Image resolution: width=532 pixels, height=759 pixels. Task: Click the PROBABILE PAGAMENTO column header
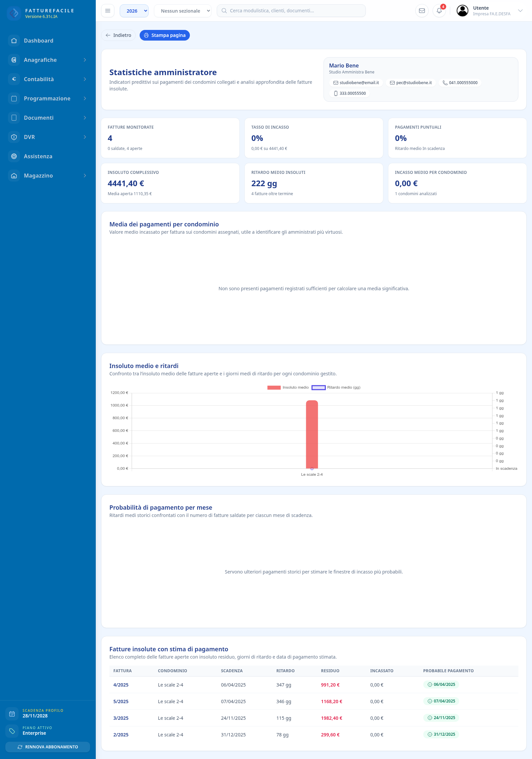click(x=448, y=671)
